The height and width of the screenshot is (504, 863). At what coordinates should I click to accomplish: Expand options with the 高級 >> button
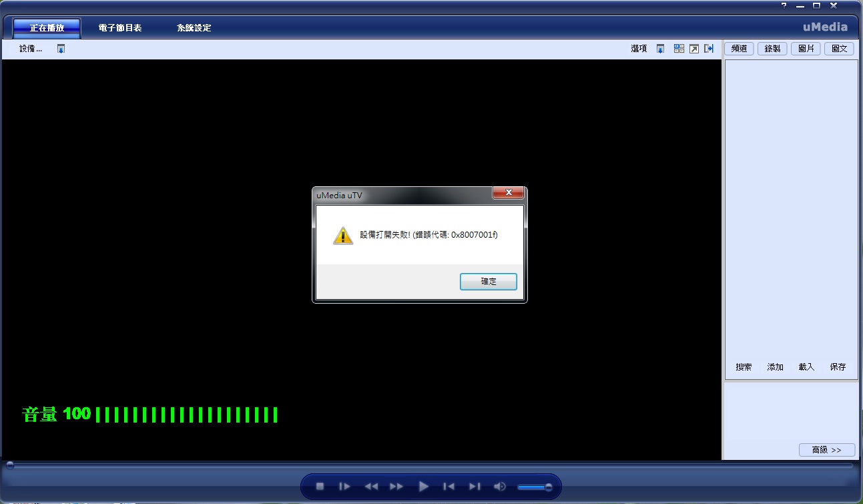[x=826, y=450]
